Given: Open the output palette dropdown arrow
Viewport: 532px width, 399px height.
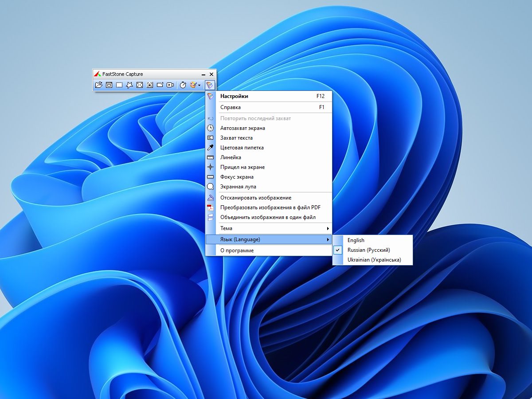Looking at the screenshot, I should click(x=199, y=85).
